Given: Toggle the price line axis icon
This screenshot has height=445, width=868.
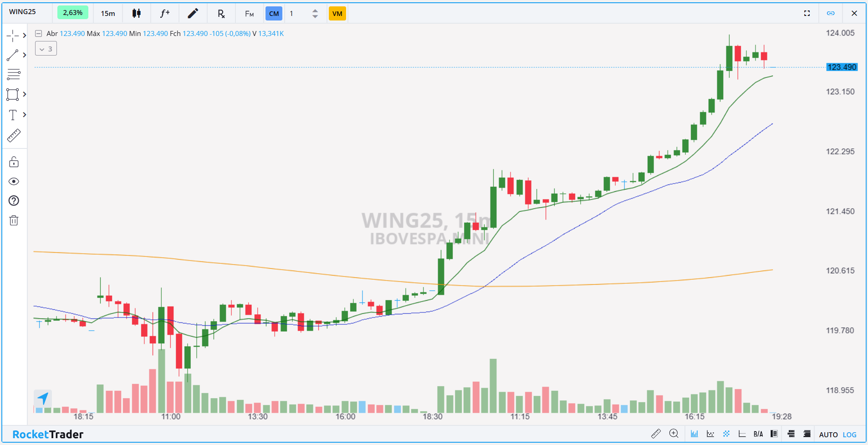Looking at the screenshot, I should pyautogui.click(x=742, y=434).
